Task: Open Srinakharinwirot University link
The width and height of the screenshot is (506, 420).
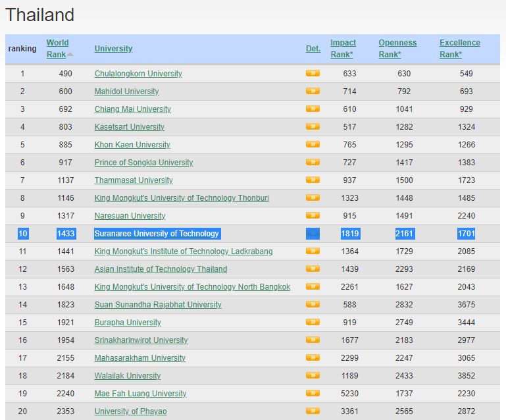Action: pos(141,340)
